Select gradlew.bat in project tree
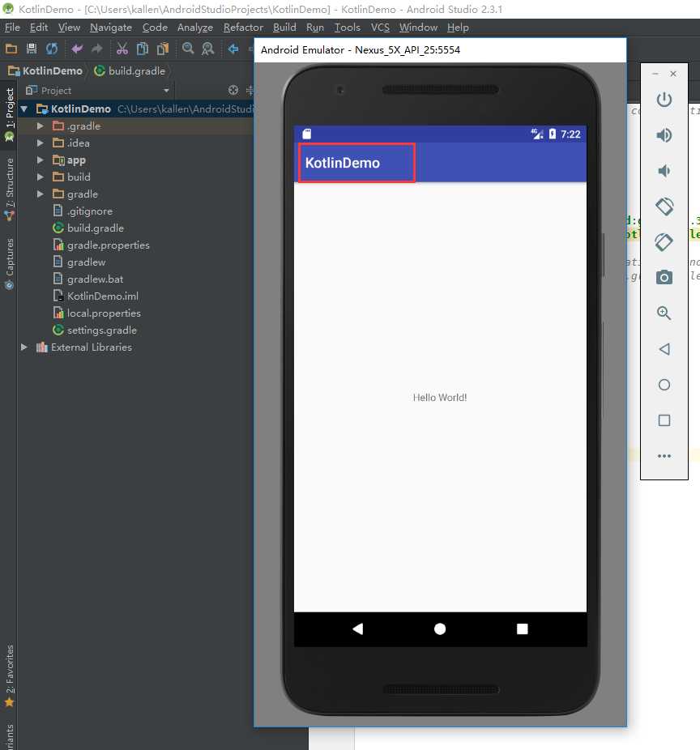 point(95,279)
